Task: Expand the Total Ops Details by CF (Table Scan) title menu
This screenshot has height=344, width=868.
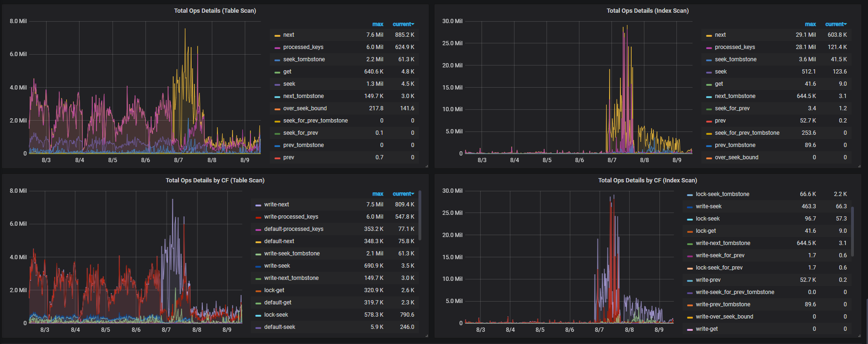Action: pyautogui.click(x=215, y=180)
